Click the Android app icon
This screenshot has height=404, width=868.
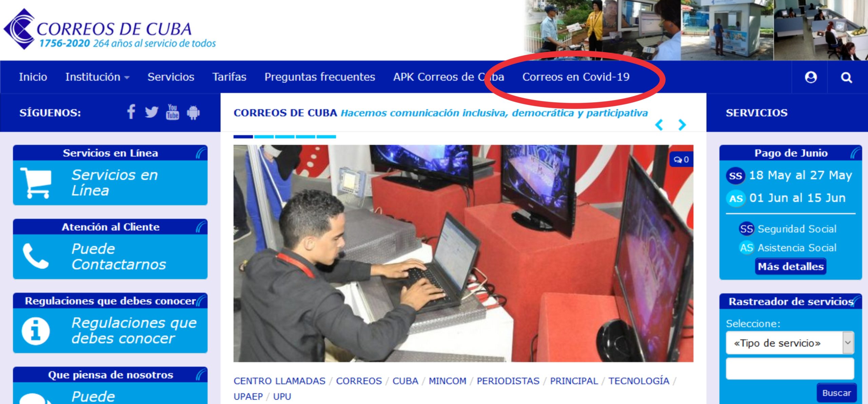tap(193, 112)
